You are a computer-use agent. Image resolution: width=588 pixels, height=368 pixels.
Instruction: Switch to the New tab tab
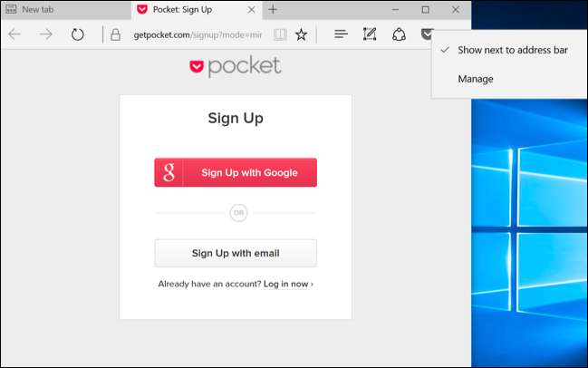click(x=65, y=10)
